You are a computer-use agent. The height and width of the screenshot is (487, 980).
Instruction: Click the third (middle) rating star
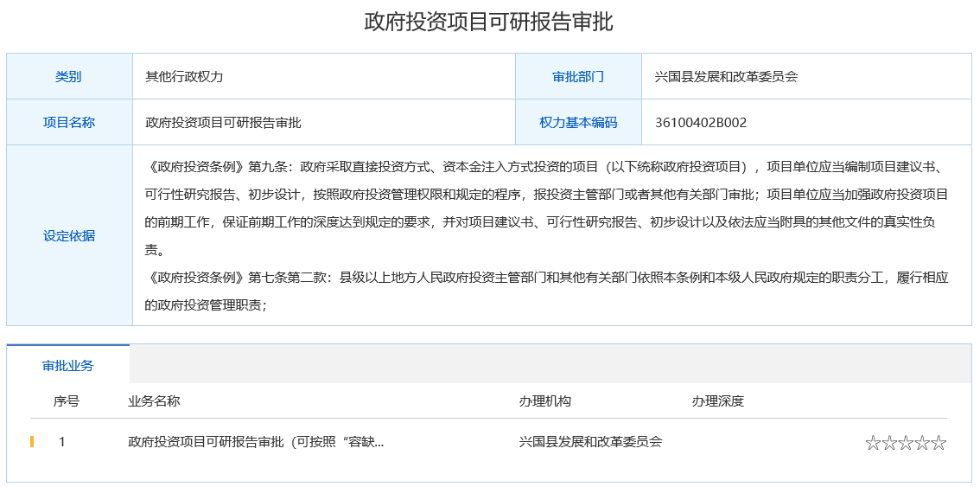(906, 443)
